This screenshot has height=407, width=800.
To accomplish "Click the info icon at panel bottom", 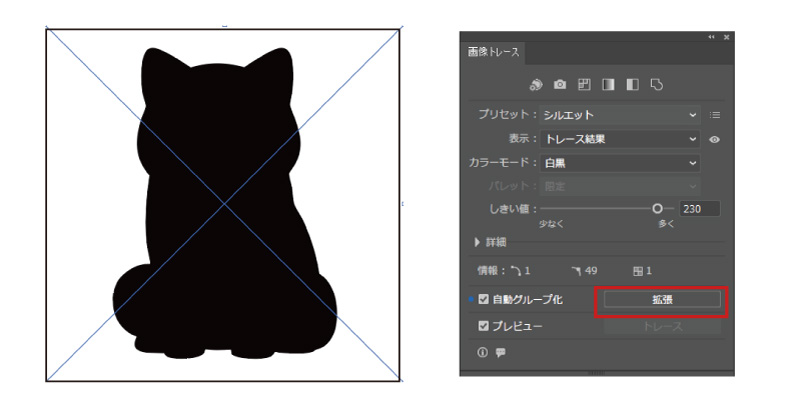I will coord(483,352).
